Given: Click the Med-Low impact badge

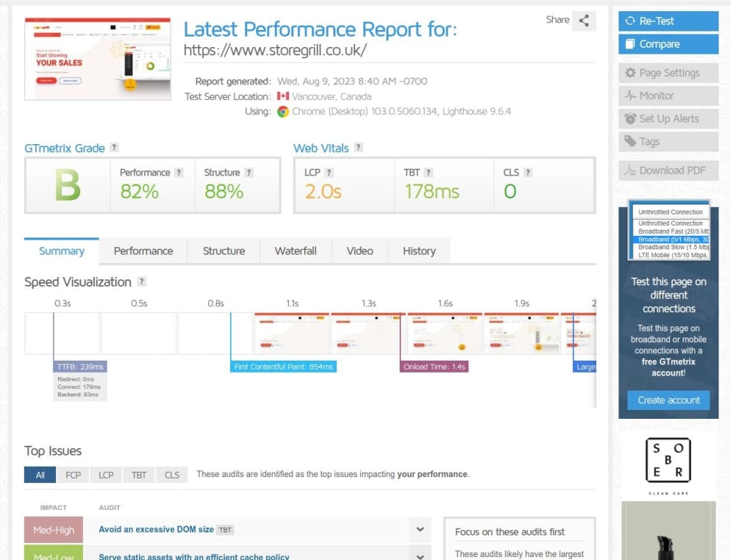Looking at the screenshot, I should point(53,554).
